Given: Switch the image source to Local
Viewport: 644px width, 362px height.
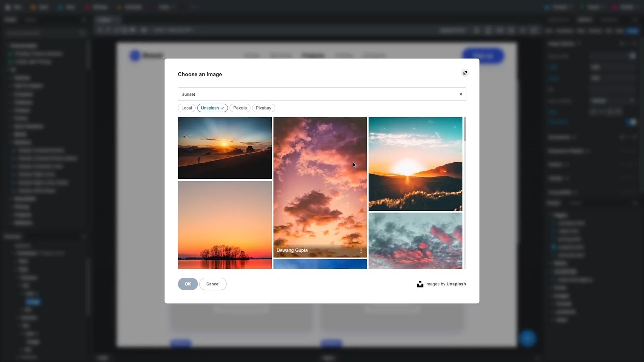Looking at the screenshot, I should pos(186,108).
